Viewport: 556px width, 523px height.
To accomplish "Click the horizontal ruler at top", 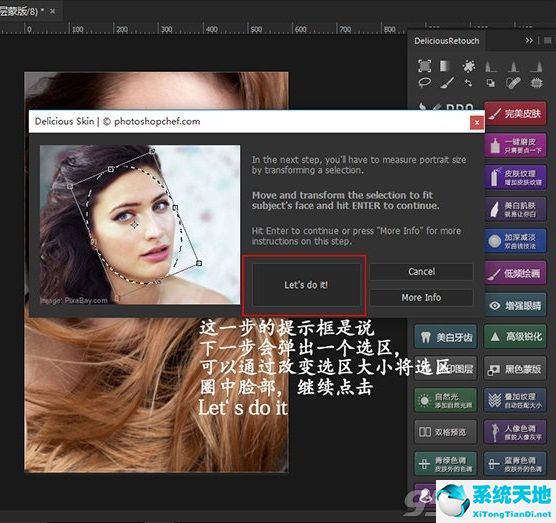I will point(204,28).
